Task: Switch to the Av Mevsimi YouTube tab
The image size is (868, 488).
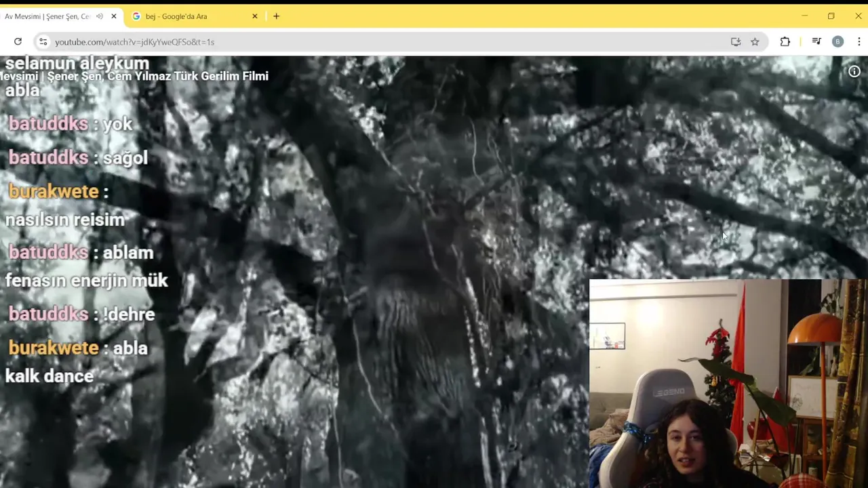Action: click(x=47, y=16)
